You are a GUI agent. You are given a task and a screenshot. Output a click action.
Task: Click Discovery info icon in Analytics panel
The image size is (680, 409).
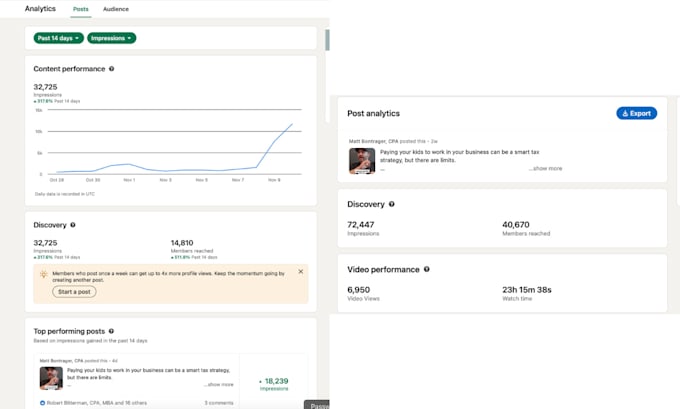point(73,225)
